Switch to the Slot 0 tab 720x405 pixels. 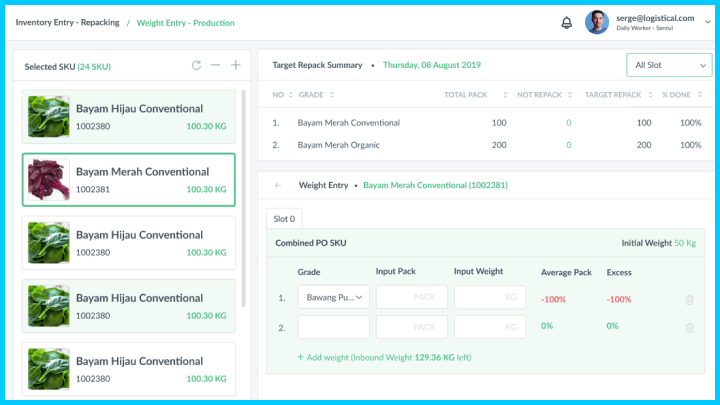284,219
